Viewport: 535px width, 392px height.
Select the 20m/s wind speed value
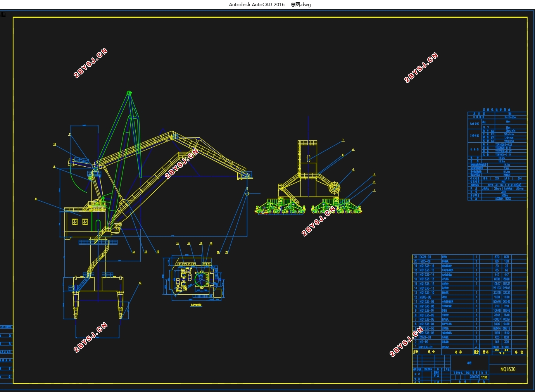(498, 188)
